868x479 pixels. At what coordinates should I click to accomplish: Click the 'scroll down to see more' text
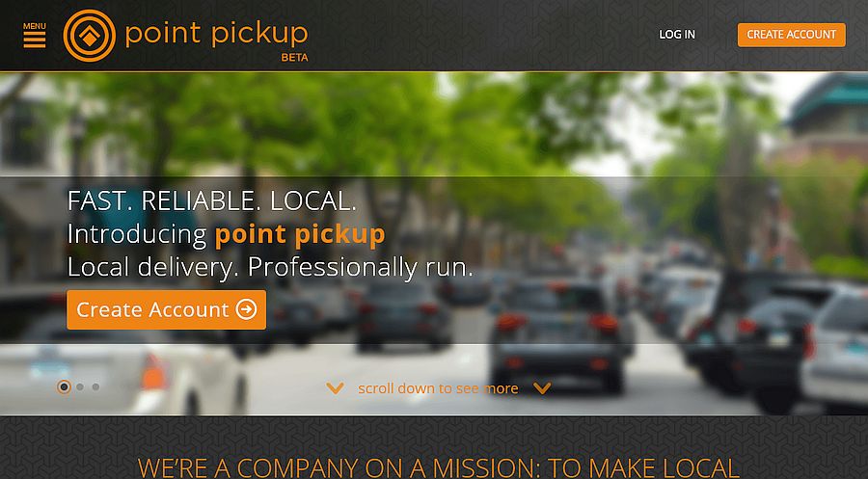[x=438, y=388]
